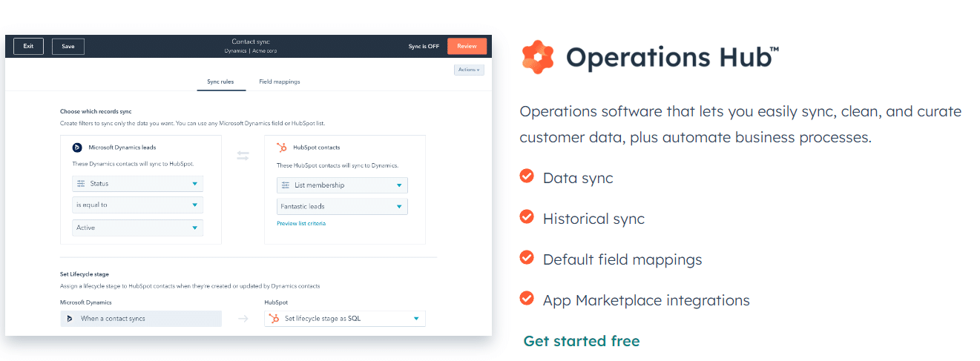Open the 'is equal to' operator dropdown
Viewport: 980px width, 361px height.
point(138,205)
